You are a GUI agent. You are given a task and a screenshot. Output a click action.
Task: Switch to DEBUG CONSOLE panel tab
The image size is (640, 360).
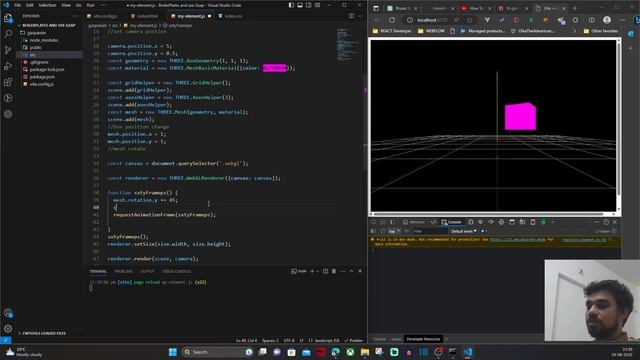(176, 271)
